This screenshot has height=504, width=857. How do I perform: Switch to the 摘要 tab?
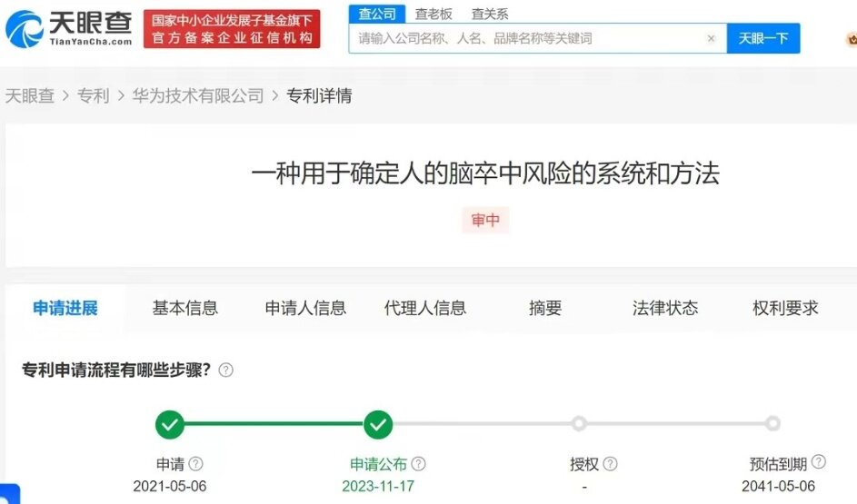(545, 308)
